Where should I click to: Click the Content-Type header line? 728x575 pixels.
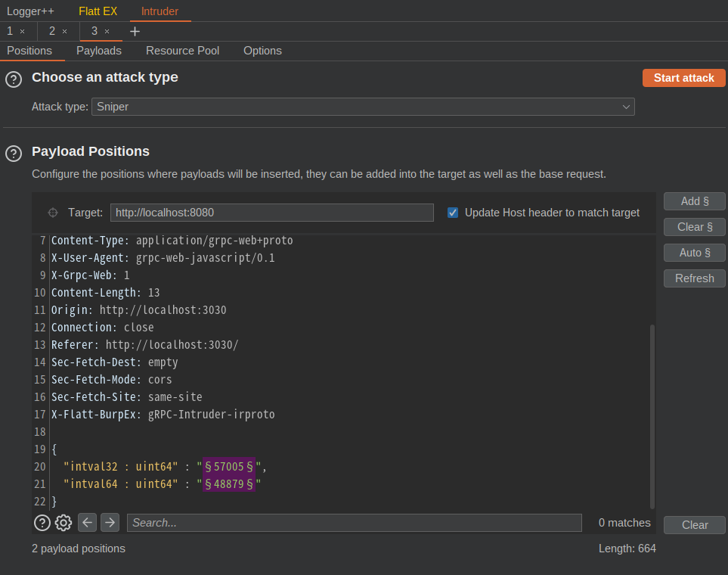pos(172,241)
